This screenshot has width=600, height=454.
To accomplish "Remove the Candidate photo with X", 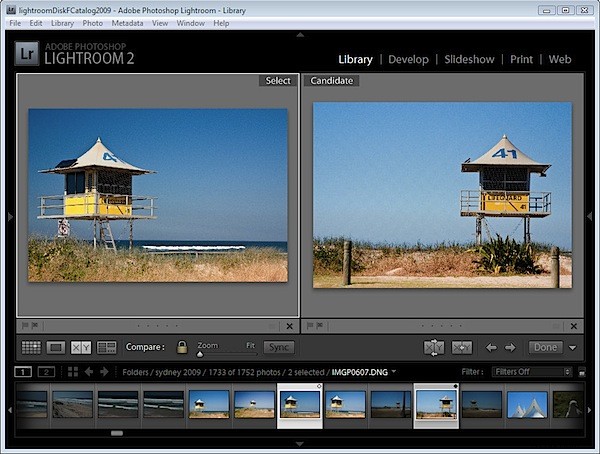I will tap(574, 326).
